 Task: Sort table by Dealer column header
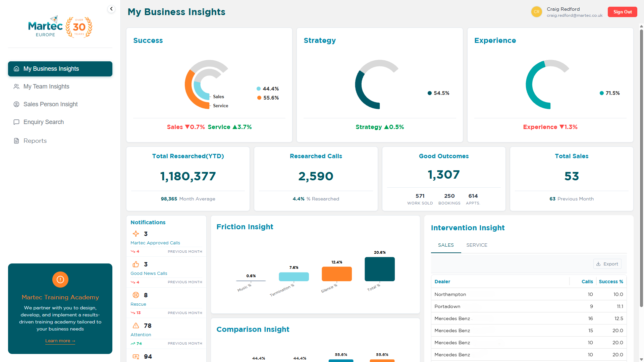442,282
